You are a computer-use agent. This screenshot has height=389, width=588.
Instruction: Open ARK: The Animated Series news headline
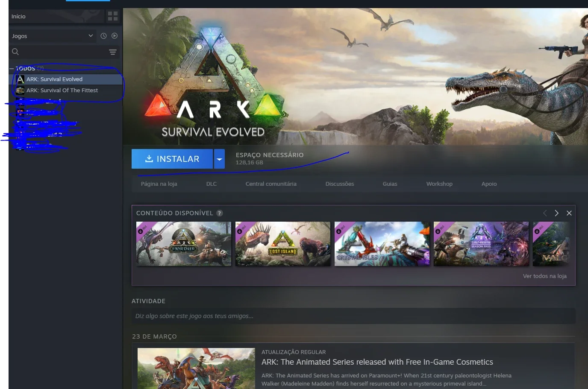point(377,362)
